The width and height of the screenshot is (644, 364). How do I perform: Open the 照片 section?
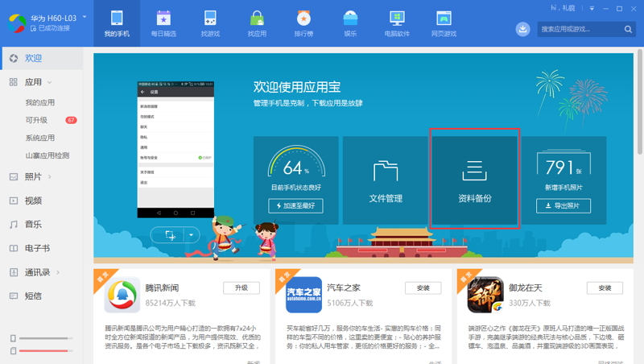(x=33, y=176)
